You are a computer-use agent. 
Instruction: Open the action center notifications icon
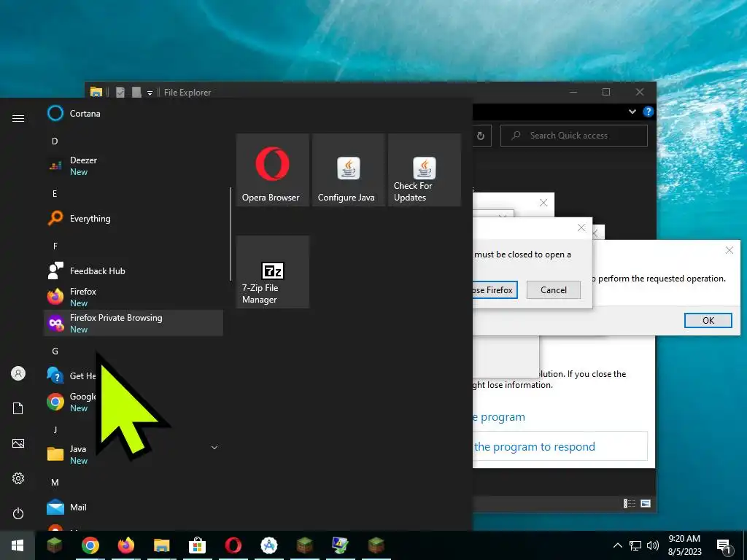click(724, 546)
